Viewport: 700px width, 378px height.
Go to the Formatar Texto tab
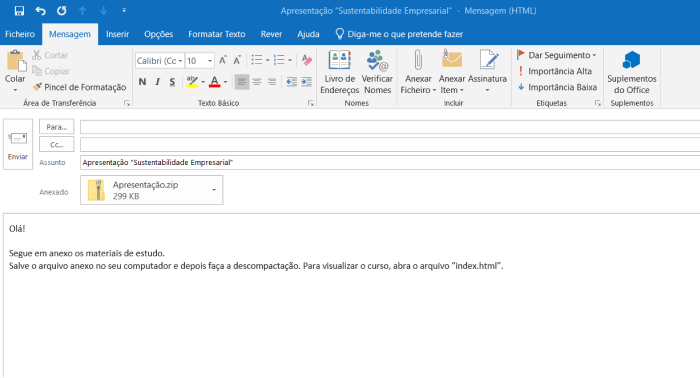click(x=217, y=34)
